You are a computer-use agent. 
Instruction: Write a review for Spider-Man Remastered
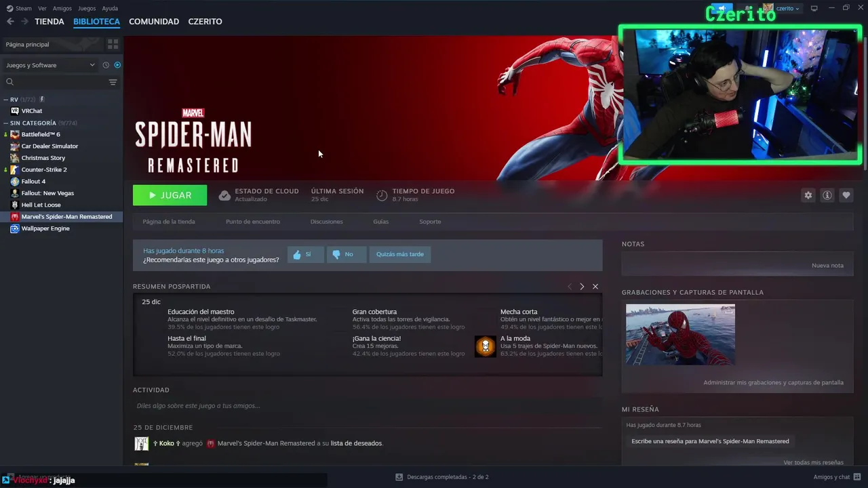pyautogui.click(x=710, y=441)
